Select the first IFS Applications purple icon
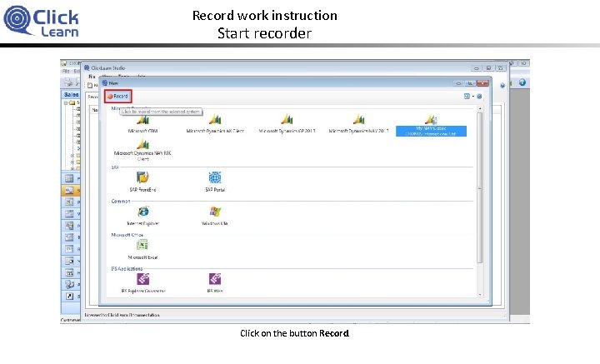600x364 pixels. [143, 279]
